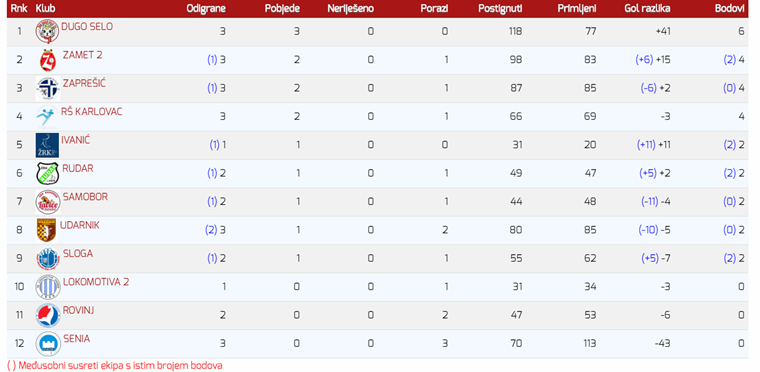760x372 pixels.
Task: Follow the RŠ KARLOVAC club link
Action: tap(92, 112)
